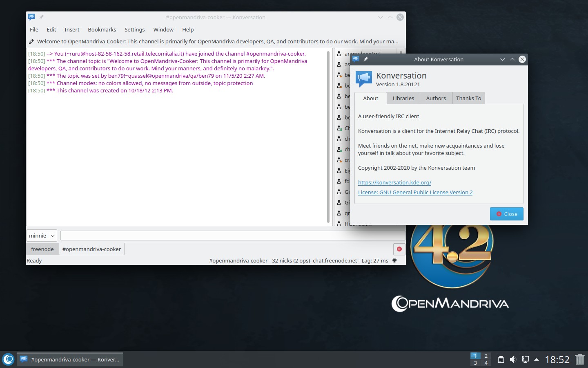
Task: Maximize the About Konversation dialog
Action: point(512,59)
